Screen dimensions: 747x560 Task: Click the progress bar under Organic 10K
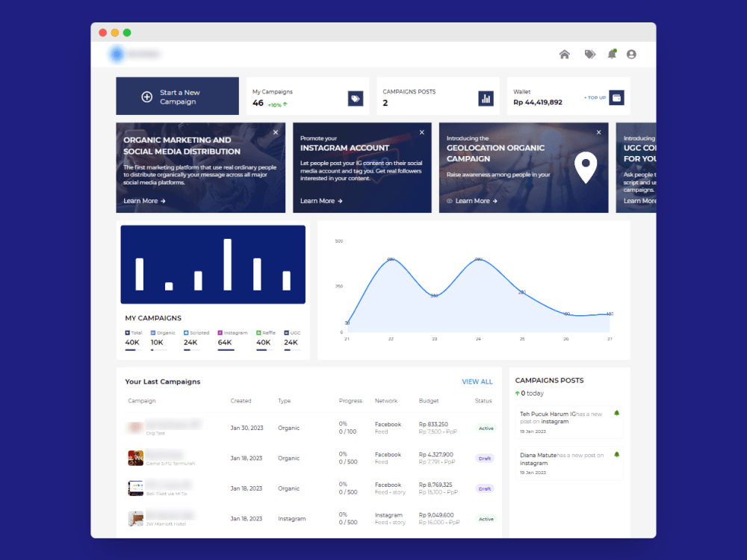158,348
